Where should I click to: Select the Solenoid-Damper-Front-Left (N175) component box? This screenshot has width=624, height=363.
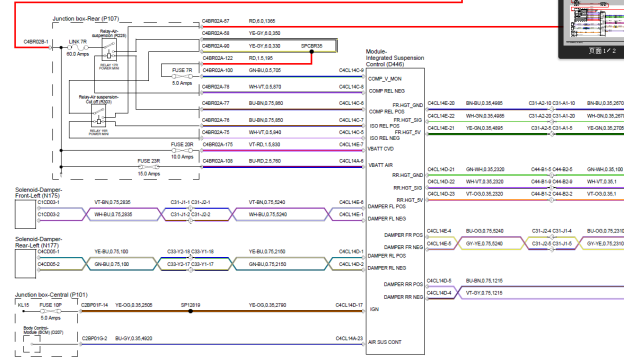(25, 214)
